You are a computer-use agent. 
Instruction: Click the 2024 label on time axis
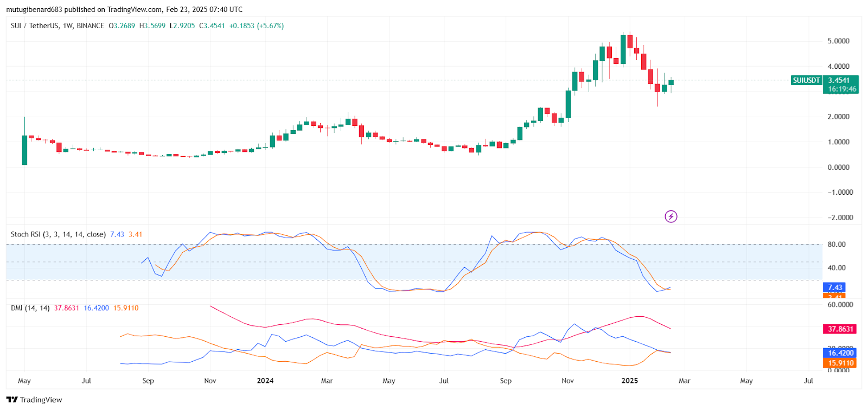[x=265, y=381]
